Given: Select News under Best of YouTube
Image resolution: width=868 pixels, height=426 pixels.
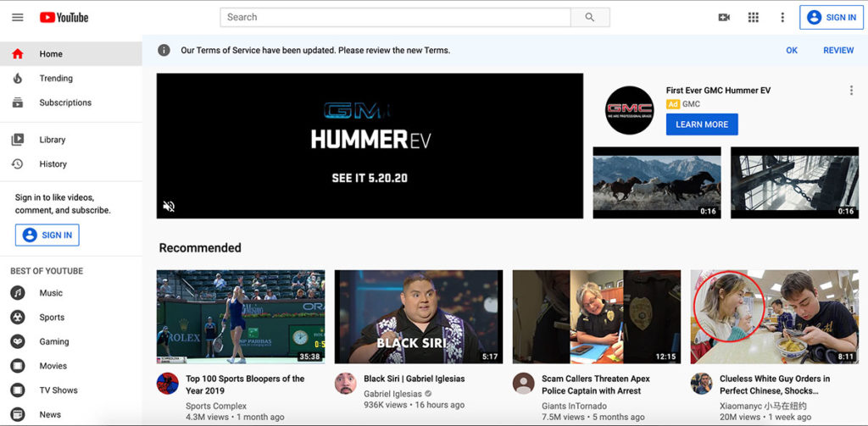Looking at the screenshot, I should [71, 414].
